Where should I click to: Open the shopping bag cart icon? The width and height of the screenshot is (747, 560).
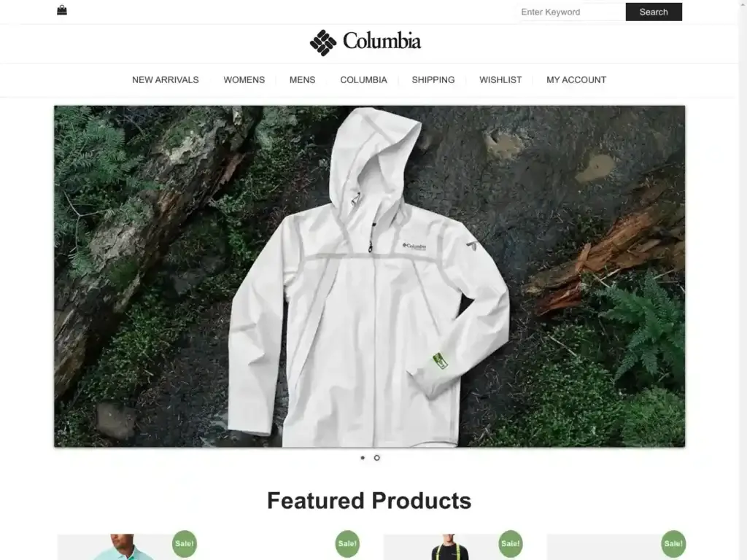62,10
